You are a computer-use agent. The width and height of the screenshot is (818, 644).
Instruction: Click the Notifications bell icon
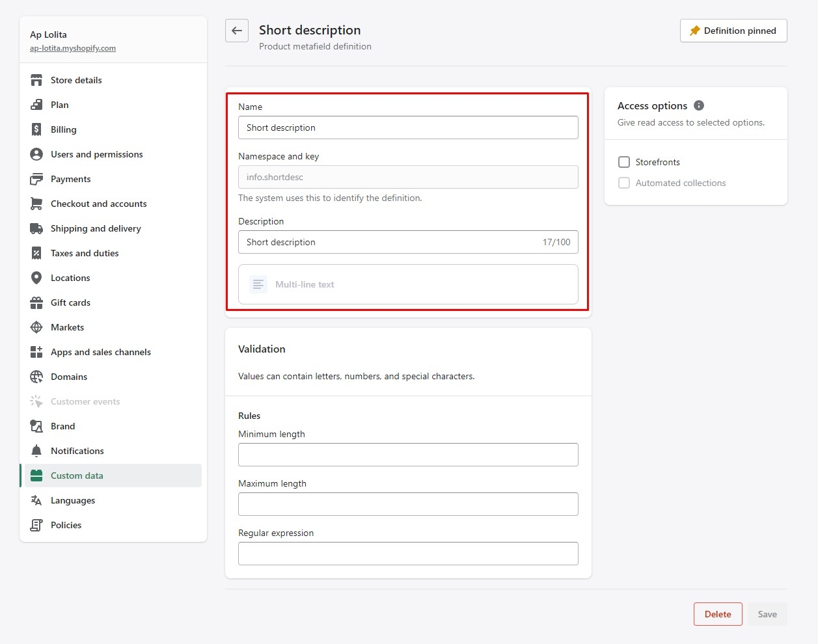coord(36,451)
